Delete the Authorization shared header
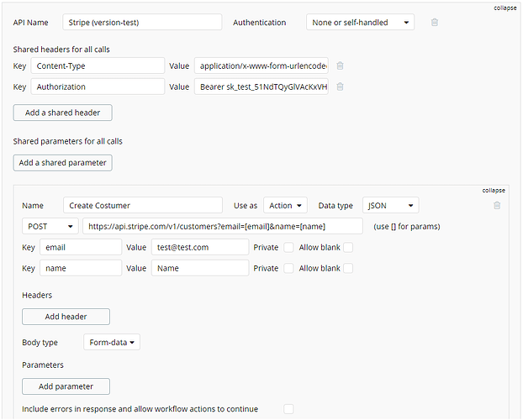Screen dimensions: 523x420 [341, 87]
